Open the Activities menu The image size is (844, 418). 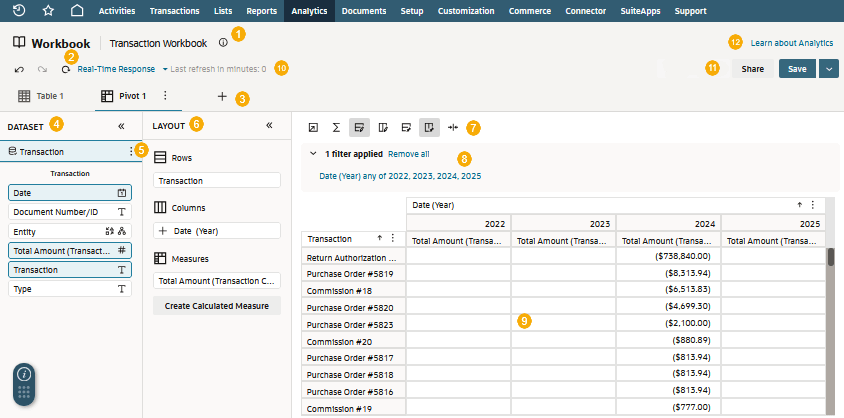[x=117, y=11]
